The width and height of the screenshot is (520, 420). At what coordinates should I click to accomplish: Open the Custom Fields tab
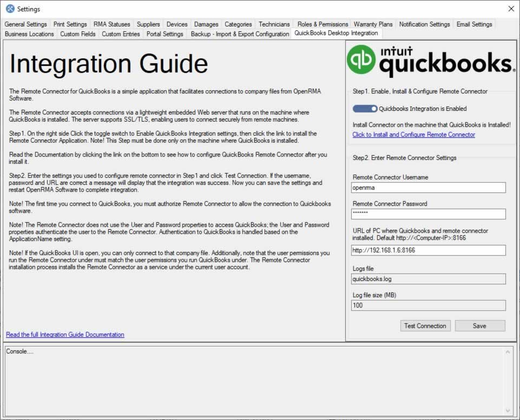[77, 34]
